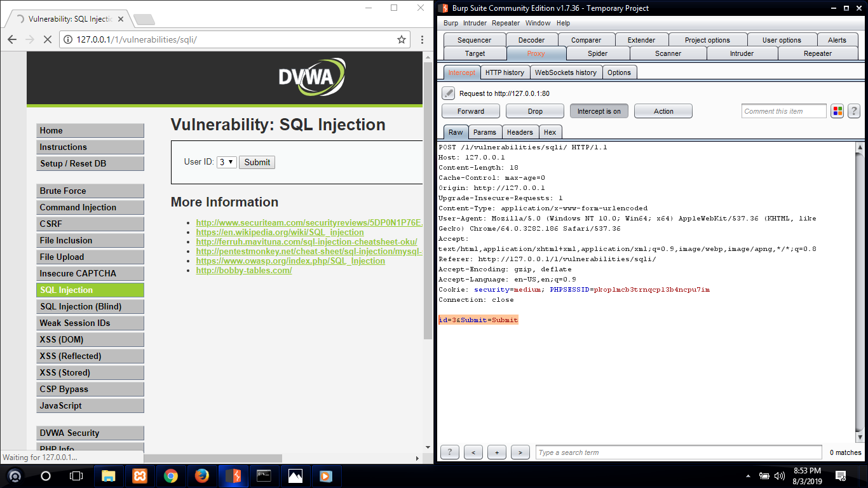Switch to the Scanner tab
This screenshot has width=868, height=488.
[x=668, y=53]
